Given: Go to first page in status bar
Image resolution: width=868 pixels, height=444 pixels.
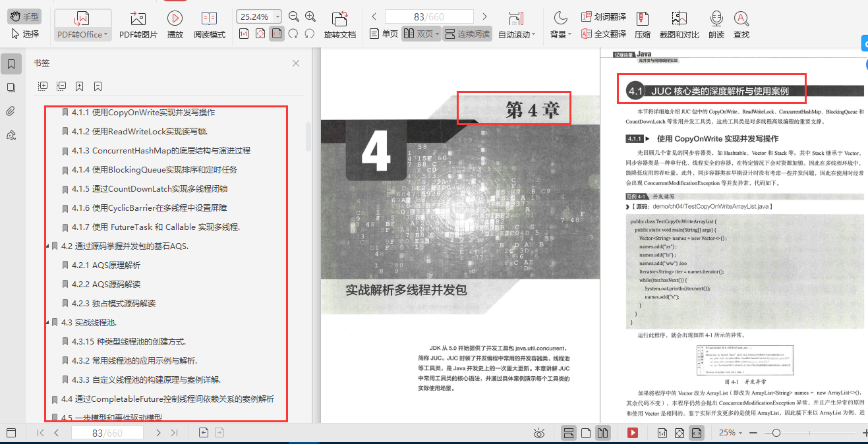Looking at the screenshot, I should pyautogui.click(x=40, y=433).
